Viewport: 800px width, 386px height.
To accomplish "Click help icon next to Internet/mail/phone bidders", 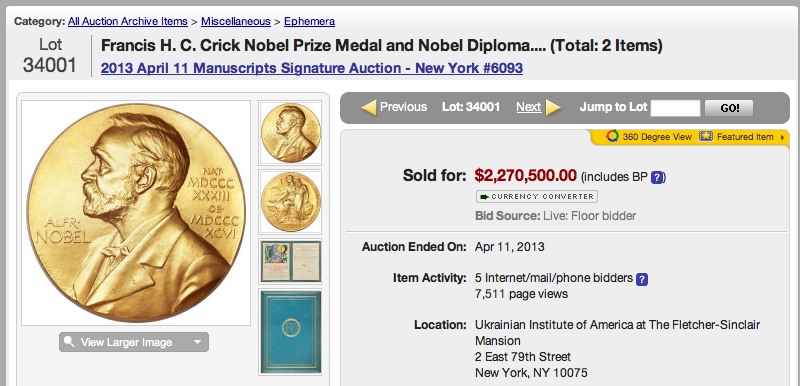I will click(642, 279).
